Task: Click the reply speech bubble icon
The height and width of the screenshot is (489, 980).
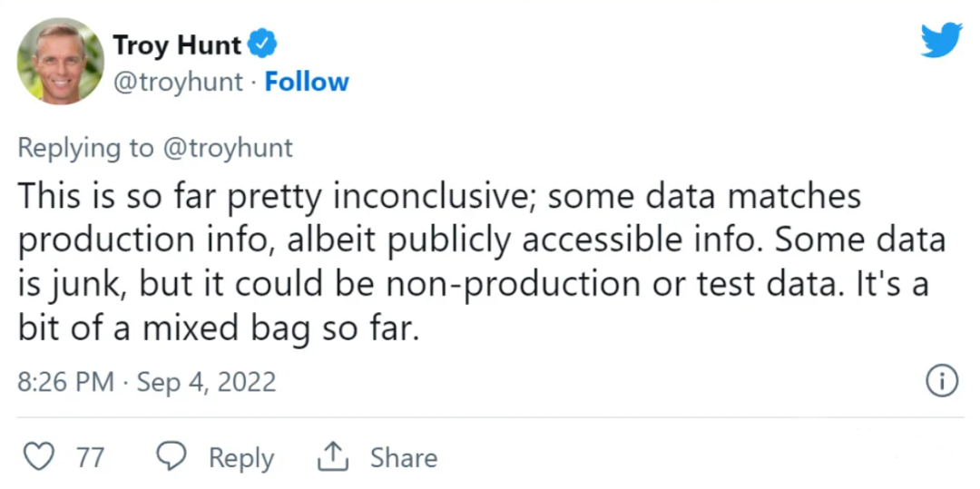Action: 171,457
